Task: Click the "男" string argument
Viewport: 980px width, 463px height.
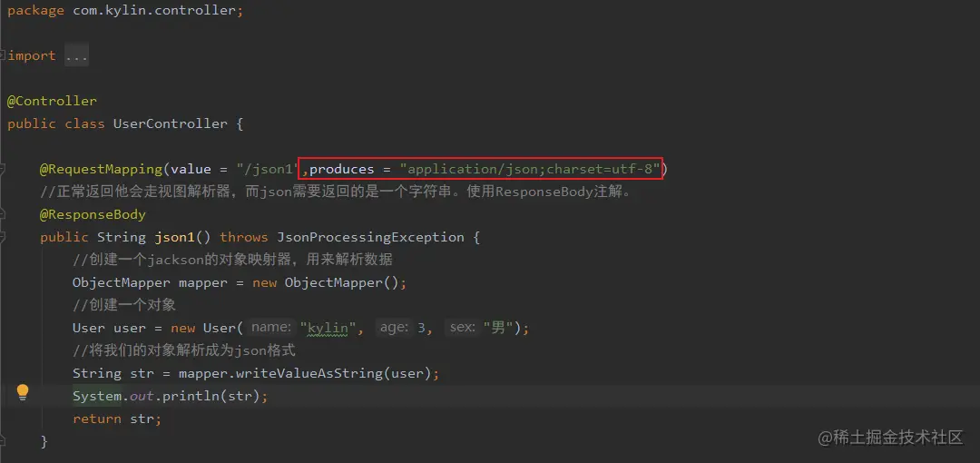Action: tap(498, 328)
